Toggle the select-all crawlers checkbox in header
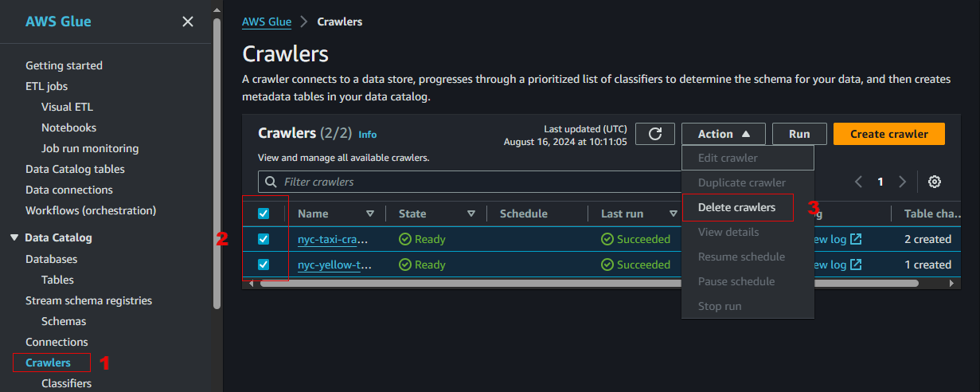Viewport: 980px width, 392px height. [264, 214]
